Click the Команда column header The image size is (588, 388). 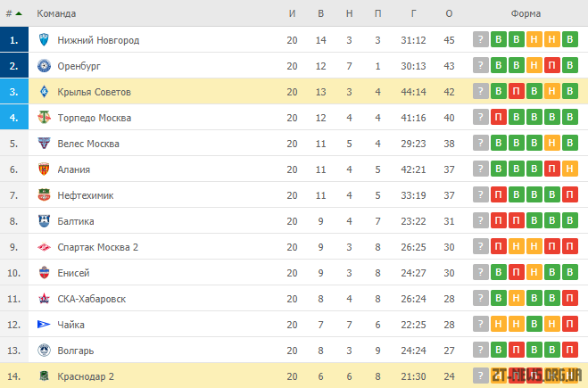click(56, 13)
